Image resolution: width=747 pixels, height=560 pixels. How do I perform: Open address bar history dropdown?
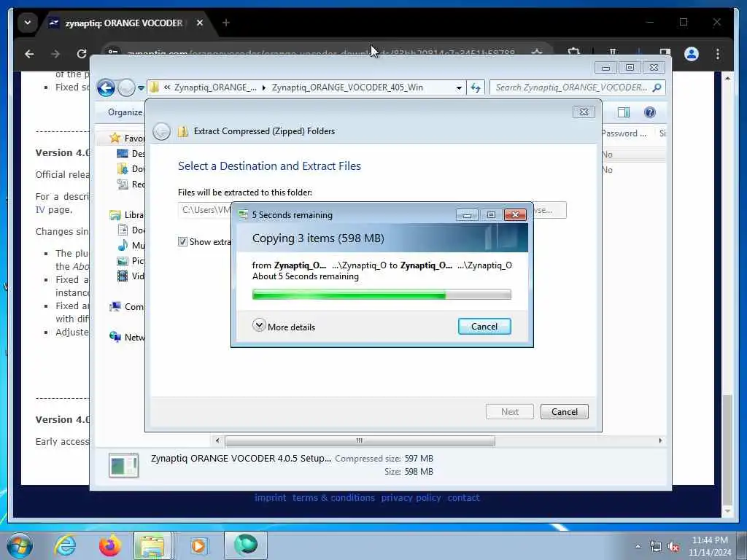[x=459, y=87]
